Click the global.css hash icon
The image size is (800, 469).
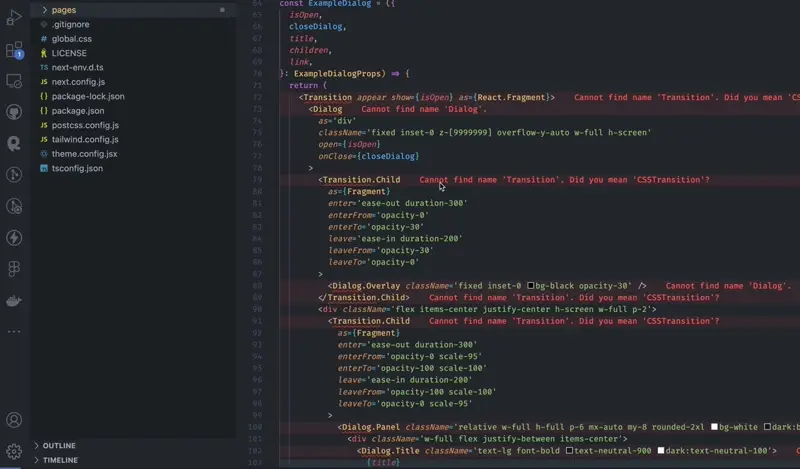click(x=44, y=39)
